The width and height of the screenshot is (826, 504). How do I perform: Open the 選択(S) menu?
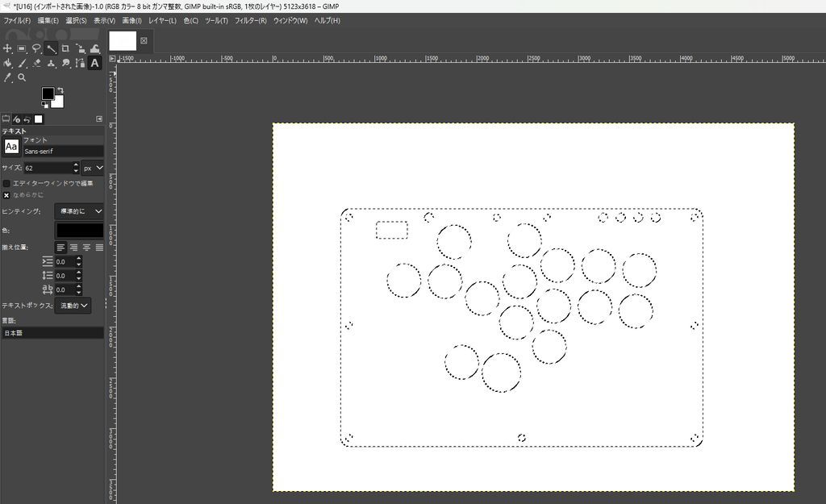(x=76, y=20)
